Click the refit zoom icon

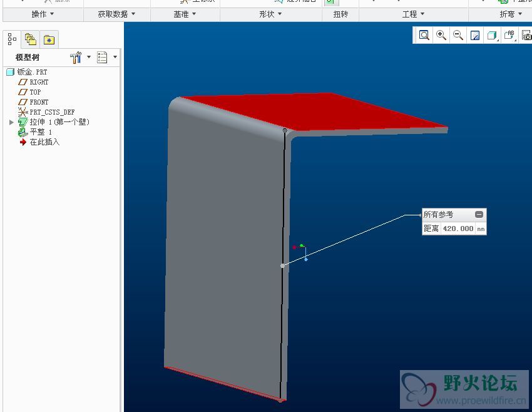(x=424, y=35)
